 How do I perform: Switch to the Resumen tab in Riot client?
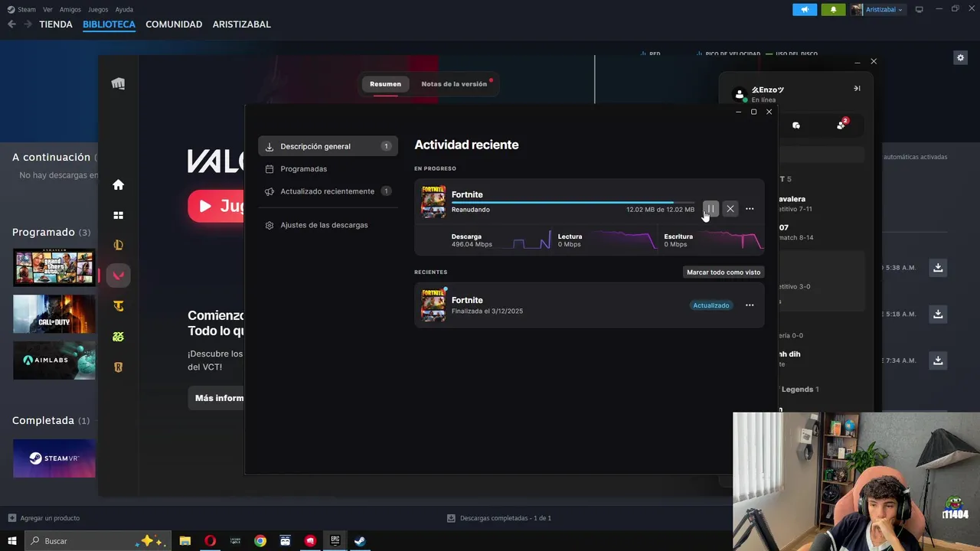(x=385, y=84)
